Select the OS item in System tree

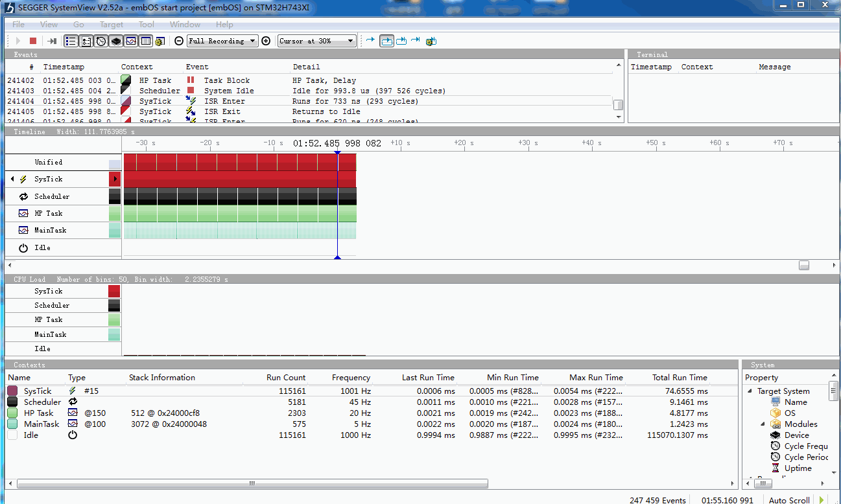click(783, 413)
